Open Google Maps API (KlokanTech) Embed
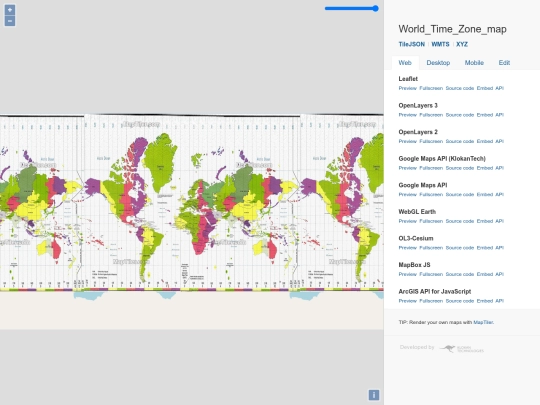This screenshot has height=405, width=540. pyautogui.click(x=485, y=168)
